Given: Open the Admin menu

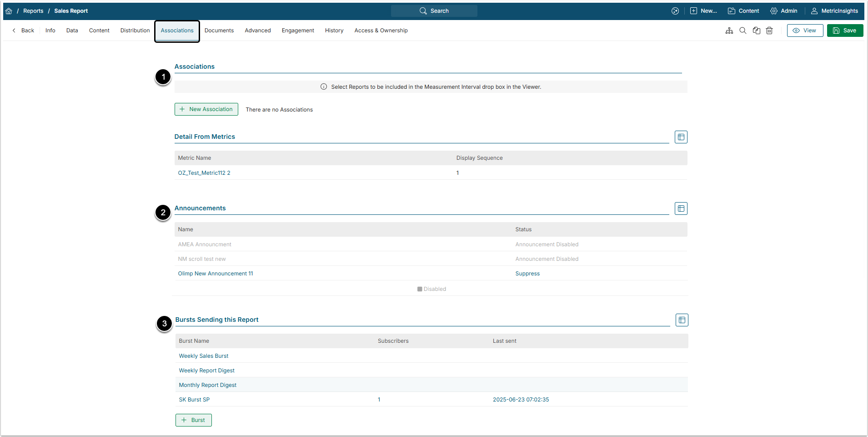Looking at the screenshot, I should pyautogui.click(x=784, y=11).
